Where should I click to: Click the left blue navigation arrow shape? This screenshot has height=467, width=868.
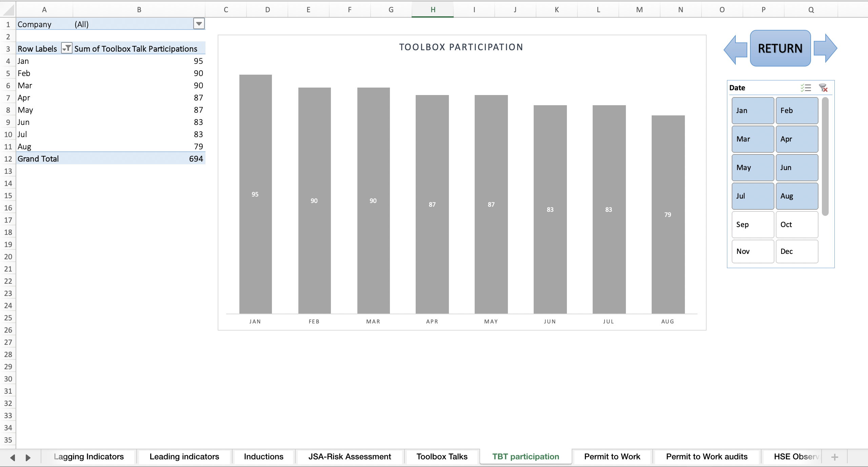735,49
